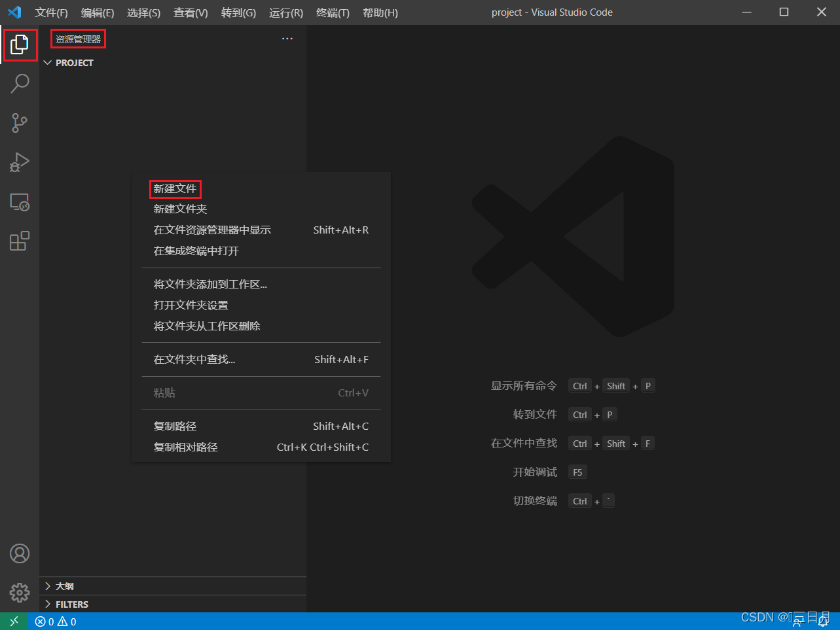Open the 帮助(H) menu
This screenshot has height=630, width=840.
380,12
